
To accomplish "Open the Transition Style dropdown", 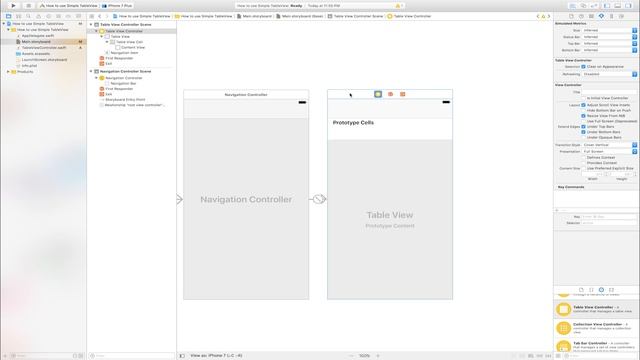I will coord(609,145).
